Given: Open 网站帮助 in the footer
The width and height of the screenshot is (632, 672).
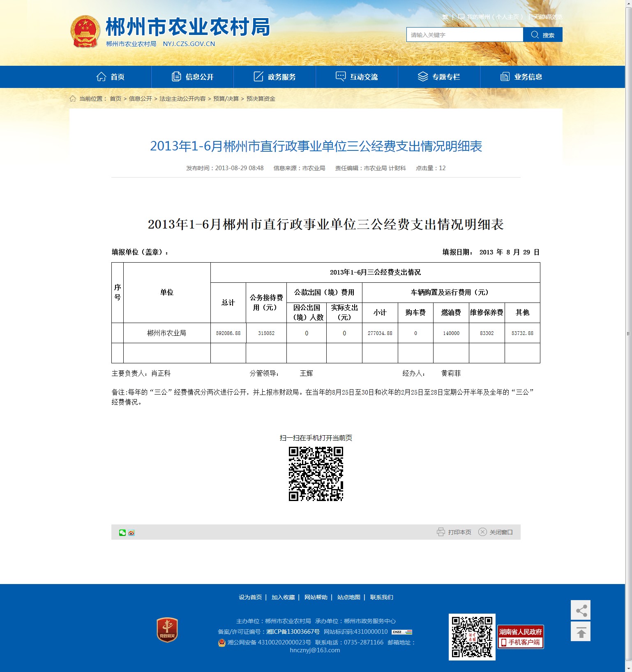Looking at the screenshot, I should pos(316,597).
